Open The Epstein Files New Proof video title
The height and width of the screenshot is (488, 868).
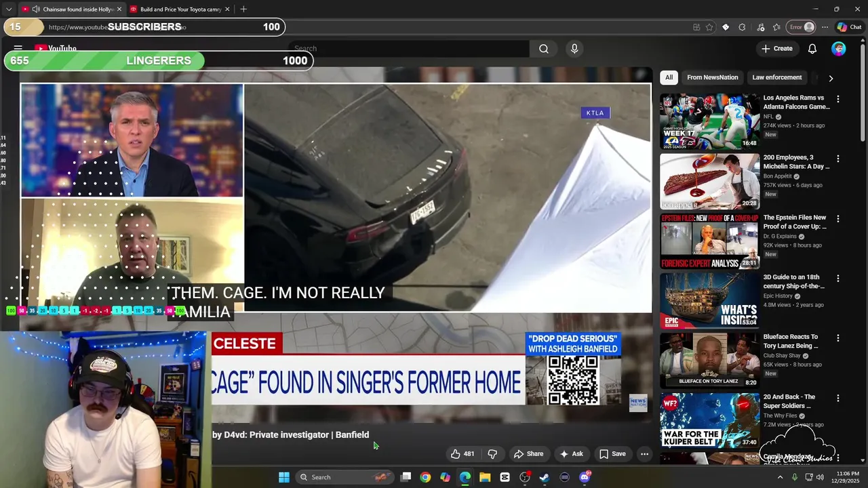[795, 222]
